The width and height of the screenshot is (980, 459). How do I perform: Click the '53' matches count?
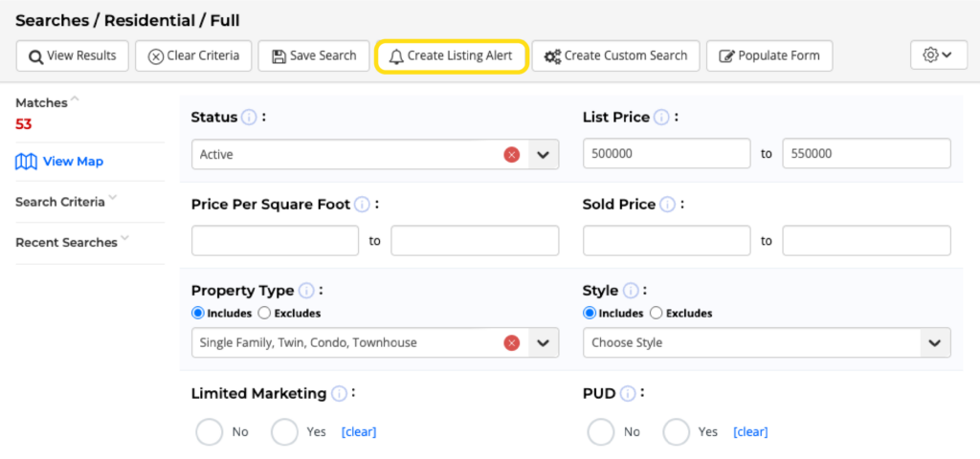click(x=24, y=124)
